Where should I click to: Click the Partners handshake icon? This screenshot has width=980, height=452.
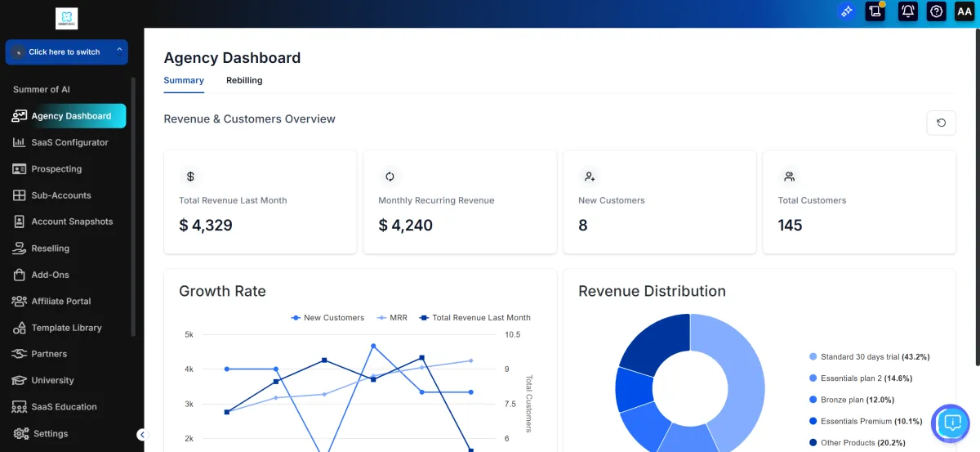coord(20,354)
